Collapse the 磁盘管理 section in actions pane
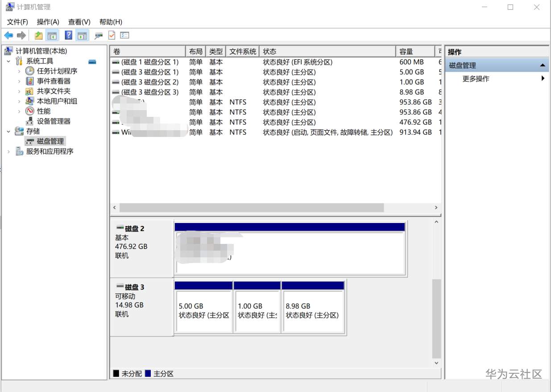 pyautogui.click(x=543, y=65)
